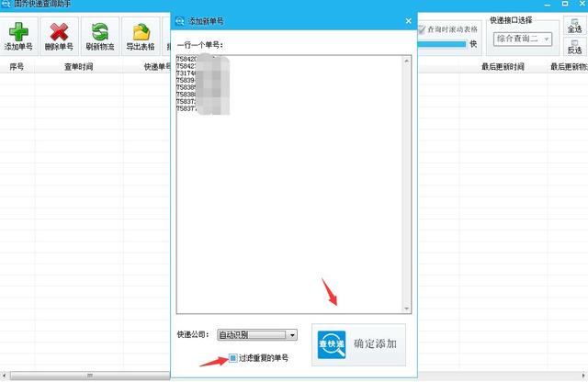588x382 pixels.
Task: Maximize the main application window
Action: tap(565, 4)
